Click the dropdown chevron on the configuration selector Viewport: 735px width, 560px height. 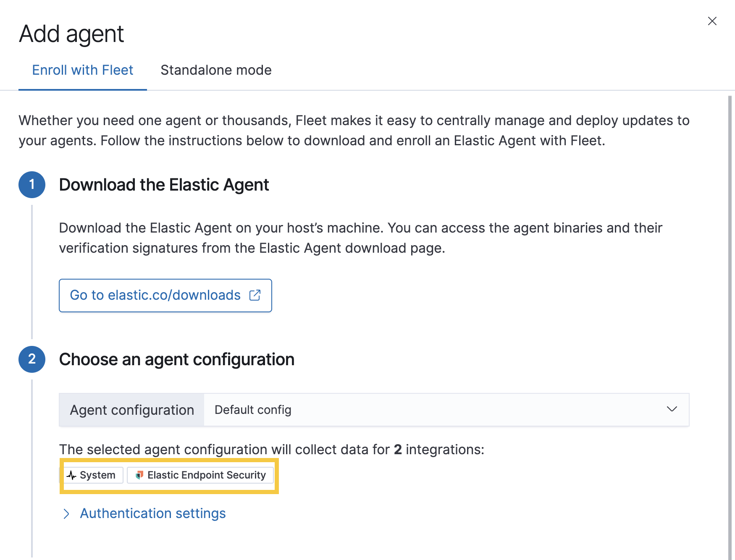(x=672, y=409)
